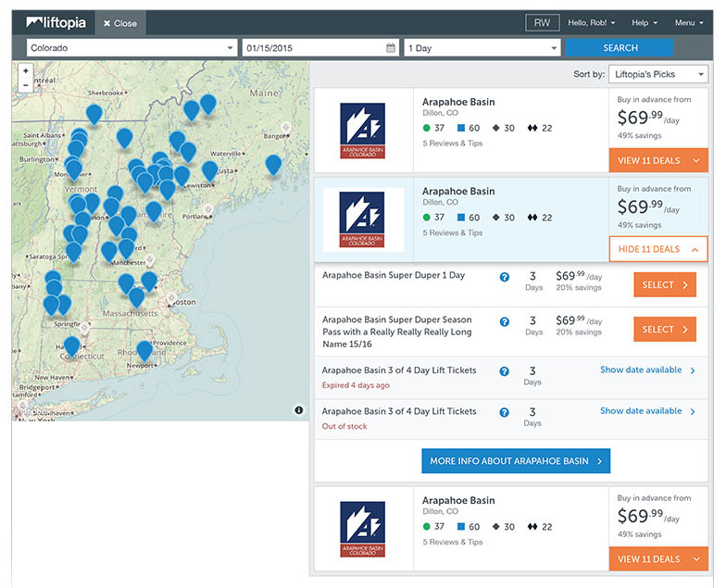Show help for out of stock tickets
This screenshot has width=726, height=588.
[504, 413]
